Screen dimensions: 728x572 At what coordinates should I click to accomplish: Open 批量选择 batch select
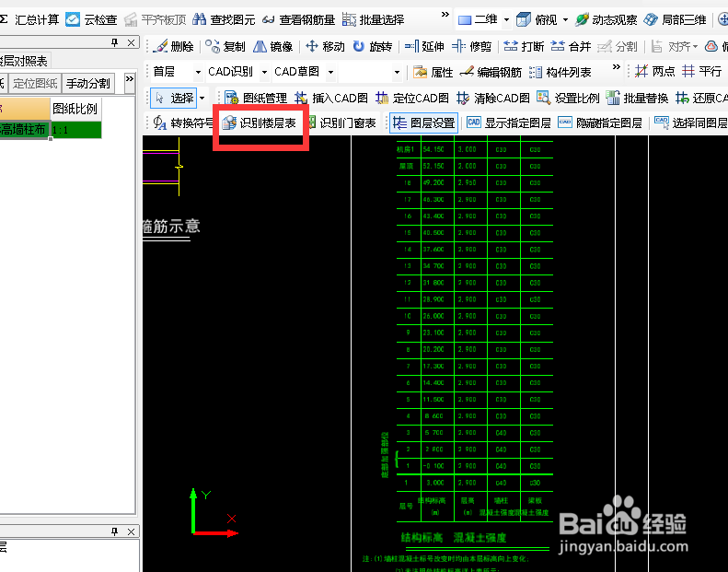[x=374, y=19]
